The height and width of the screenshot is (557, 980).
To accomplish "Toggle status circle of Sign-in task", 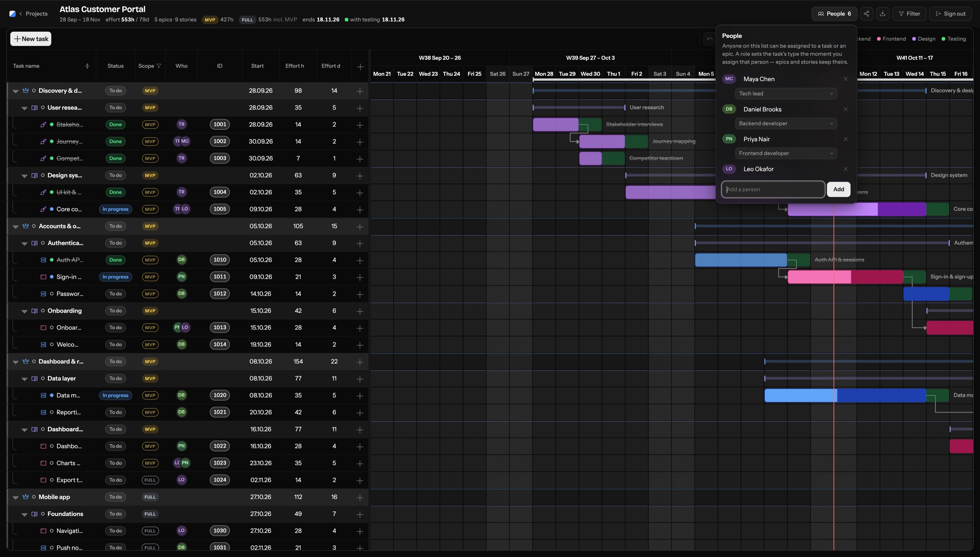I will click(x=52, y=277).
